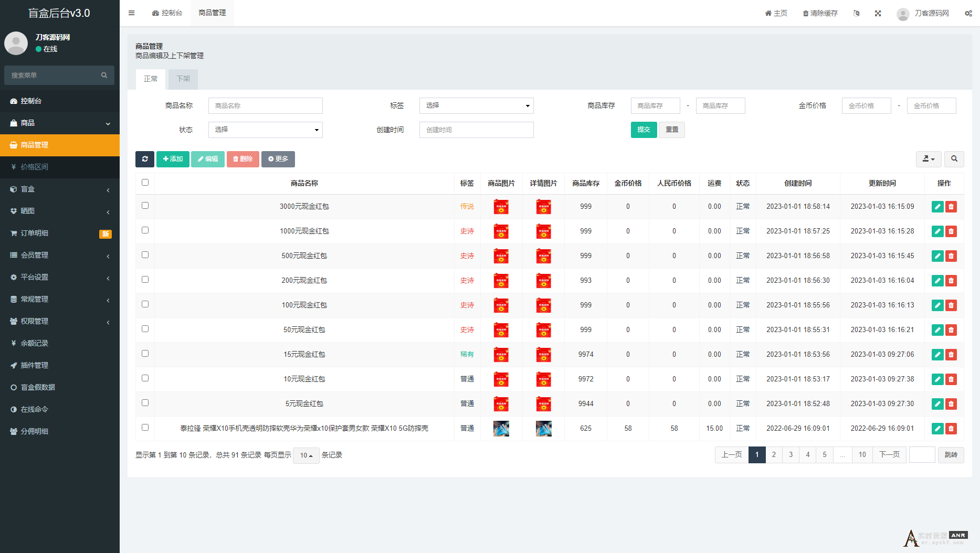Check the 200元现金红包 row checkbox

click(x=145, y=280)
